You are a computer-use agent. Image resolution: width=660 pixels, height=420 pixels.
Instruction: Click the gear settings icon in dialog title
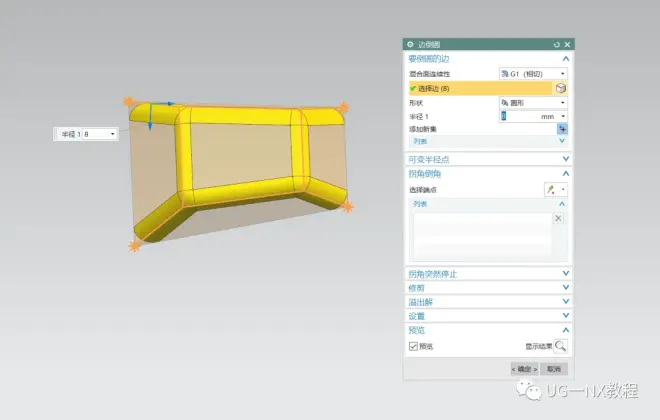(409, 45)
